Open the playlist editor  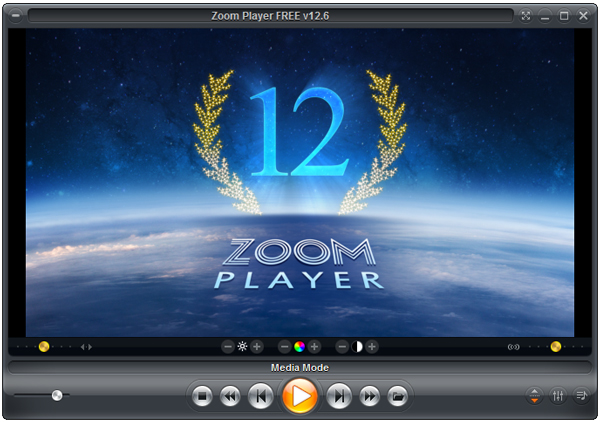click(581, 396)
